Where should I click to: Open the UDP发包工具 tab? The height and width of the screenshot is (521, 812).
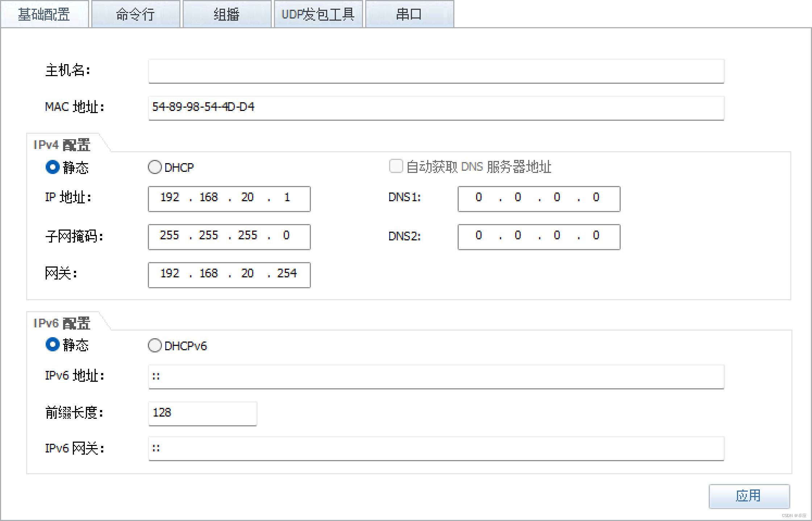[318, 14]
